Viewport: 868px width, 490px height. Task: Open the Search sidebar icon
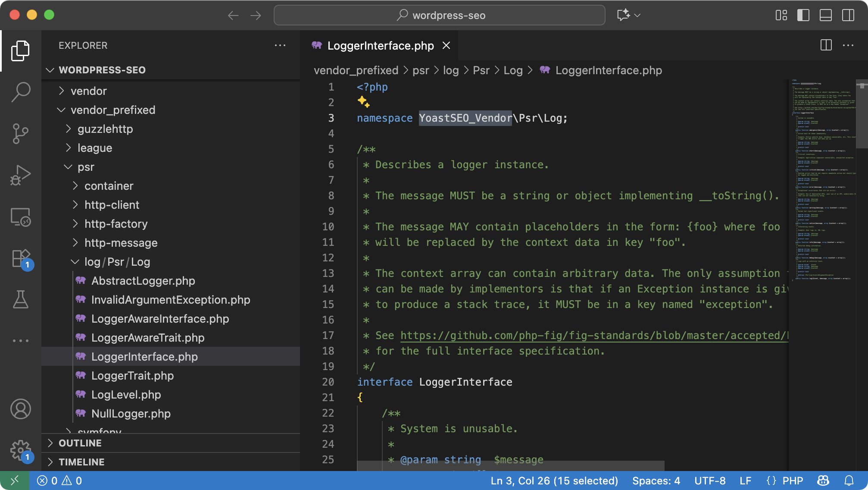pos(20,92)
